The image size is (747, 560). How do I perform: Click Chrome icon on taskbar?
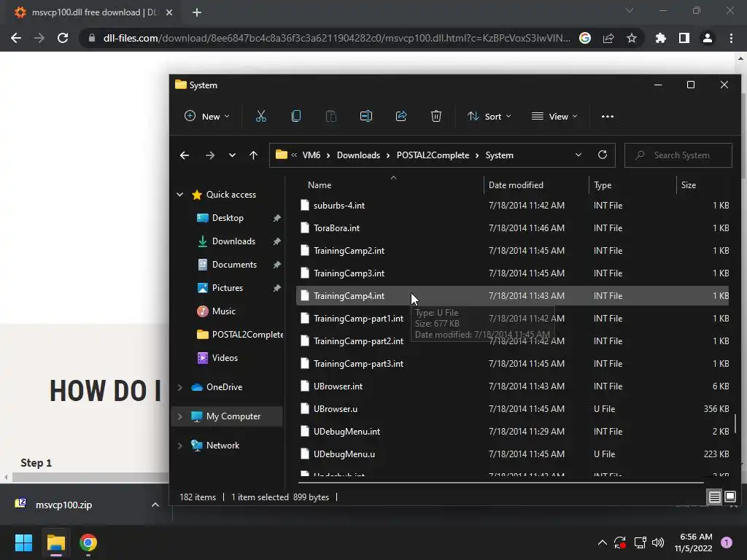coord(88,542)
